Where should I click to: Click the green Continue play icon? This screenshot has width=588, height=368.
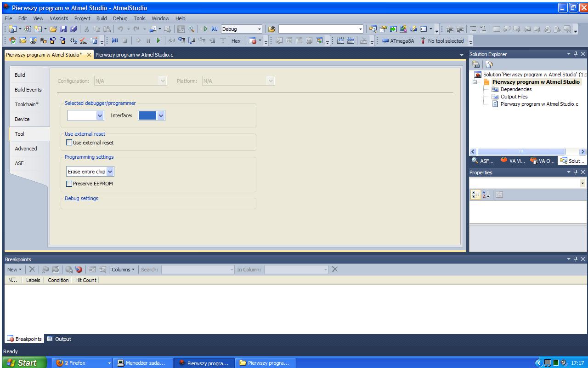tap(158, 41)
